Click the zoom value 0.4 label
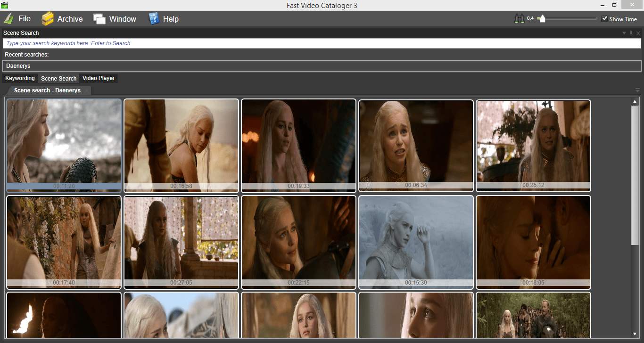Image resolution: width=644 pixels, height=343 pixels. tap(530, 19)
